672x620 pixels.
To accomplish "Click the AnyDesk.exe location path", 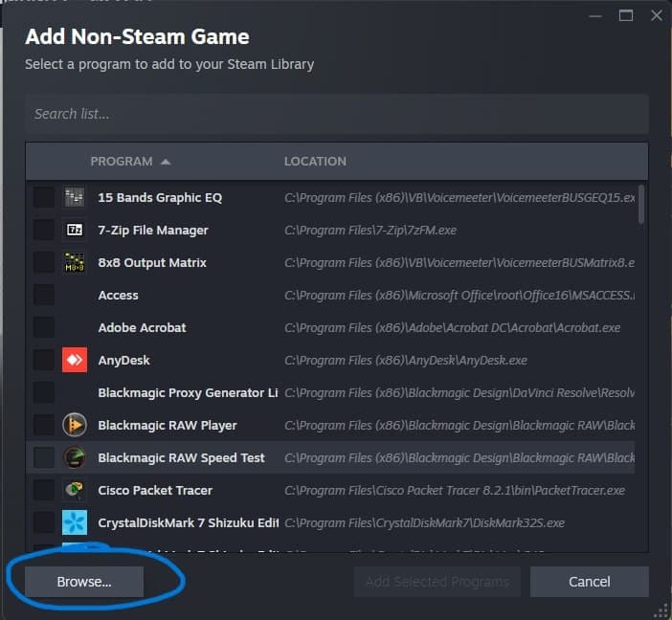I will click(x=406, y=361).
